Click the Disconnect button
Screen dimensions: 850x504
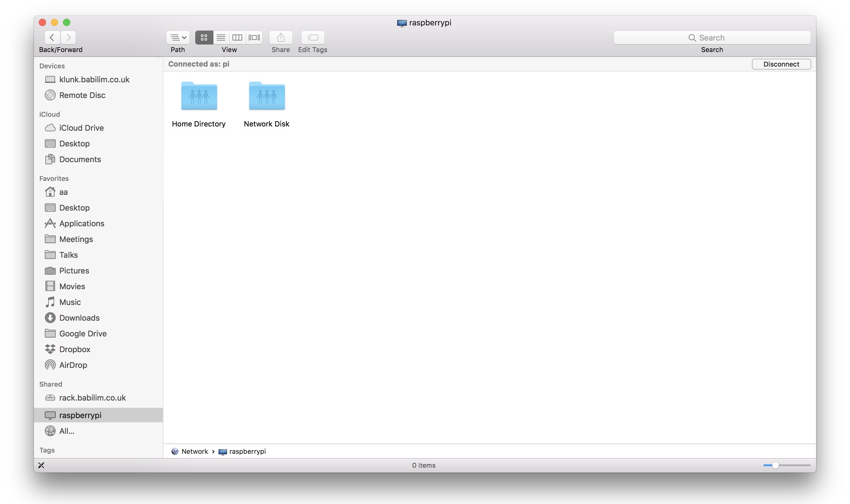pyautogui.click(x=781, y=64)
